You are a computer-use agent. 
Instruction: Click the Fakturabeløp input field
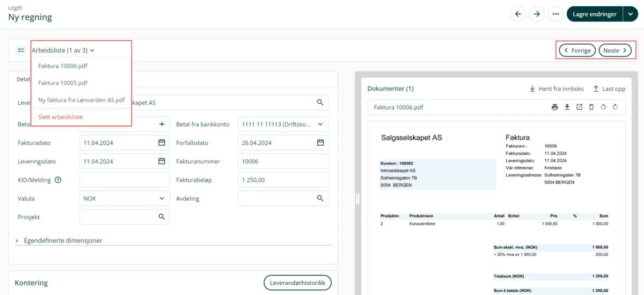pos(283,180)
